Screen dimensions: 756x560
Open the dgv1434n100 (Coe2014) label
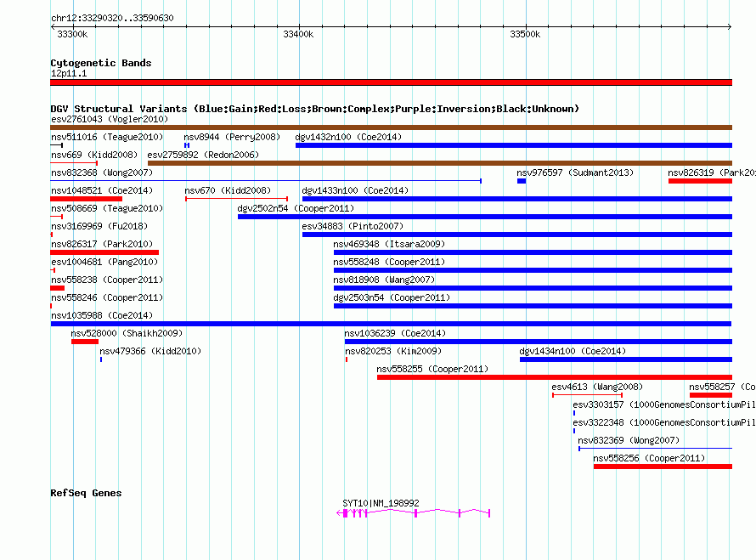573,351
